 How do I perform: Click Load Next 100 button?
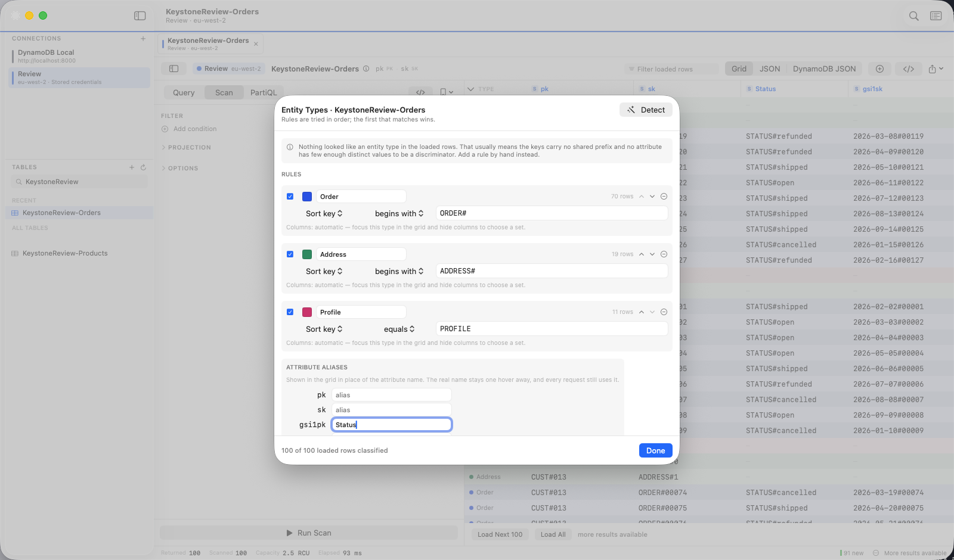[x=500, y=534]
